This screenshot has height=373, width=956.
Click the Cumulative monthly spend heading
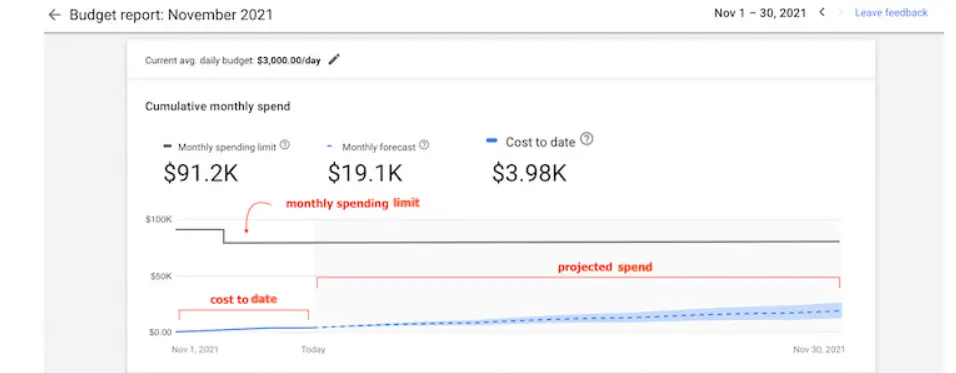click(x=218, y=107)
